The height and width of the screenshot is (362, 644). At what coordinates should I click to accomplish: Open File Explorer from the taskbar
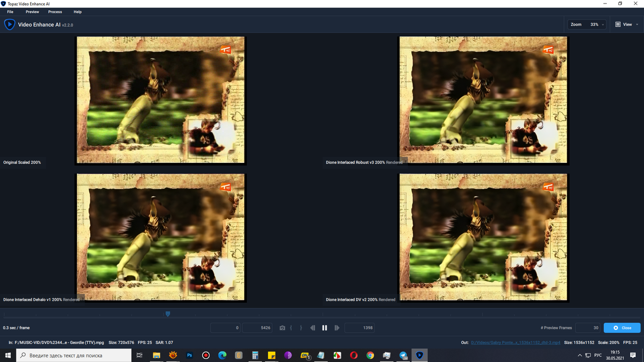pyautogui.click(x=156, y=355)
